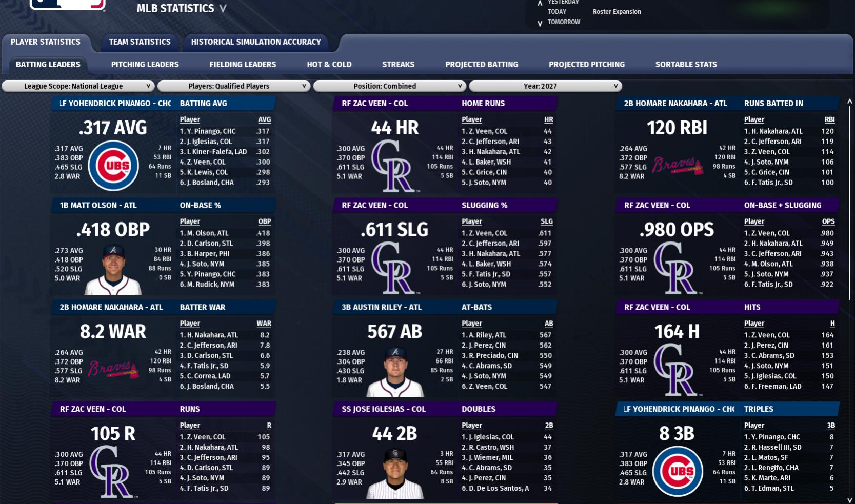855x504 pixels.
Task: Open the Streaks subtab
Action: pyautogui.click(x=398, y=65)
